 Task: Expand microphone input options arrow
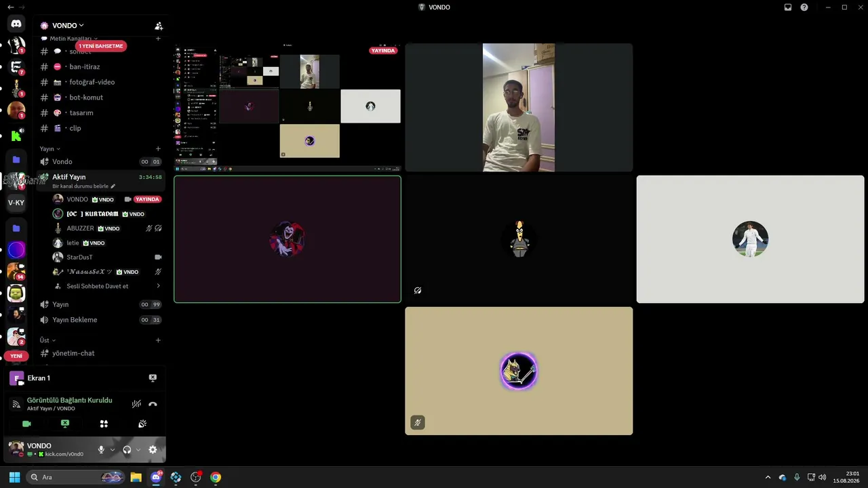coord(113,449)
